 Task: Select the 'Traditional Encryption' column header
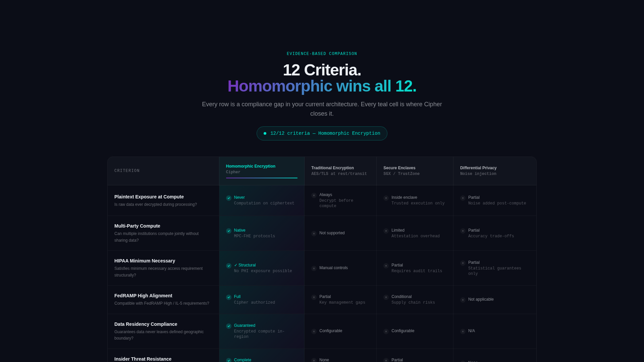340,171
